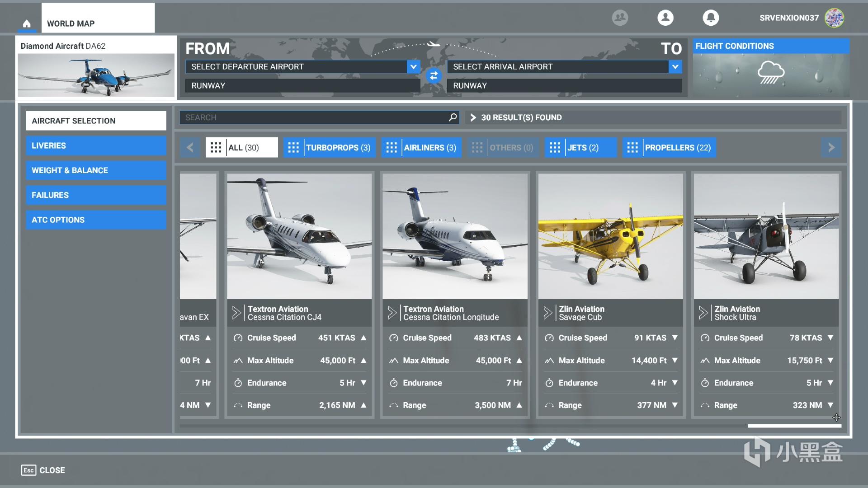868x488 pixels.
Task: Click Shock Ultra Max Altitude down arrow
Action: 830,361
